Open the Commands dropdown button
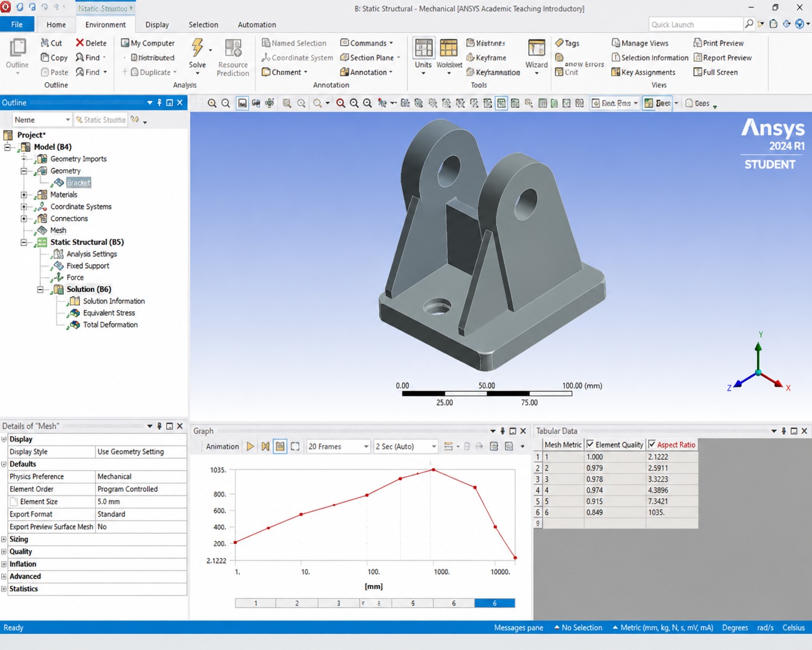This screenshot has width=812, height=650. (367, 43)
